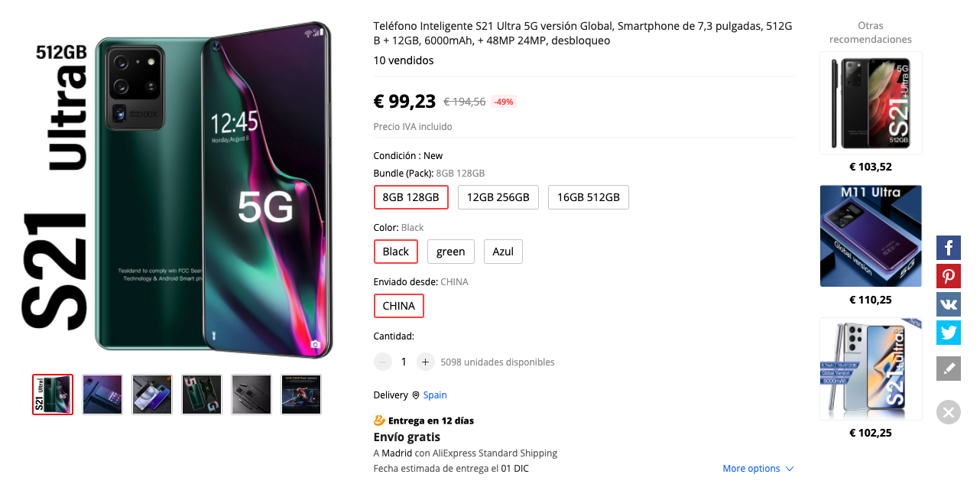
Task: Select the 8GB 128GB bundle
Action: pos(411,197)
